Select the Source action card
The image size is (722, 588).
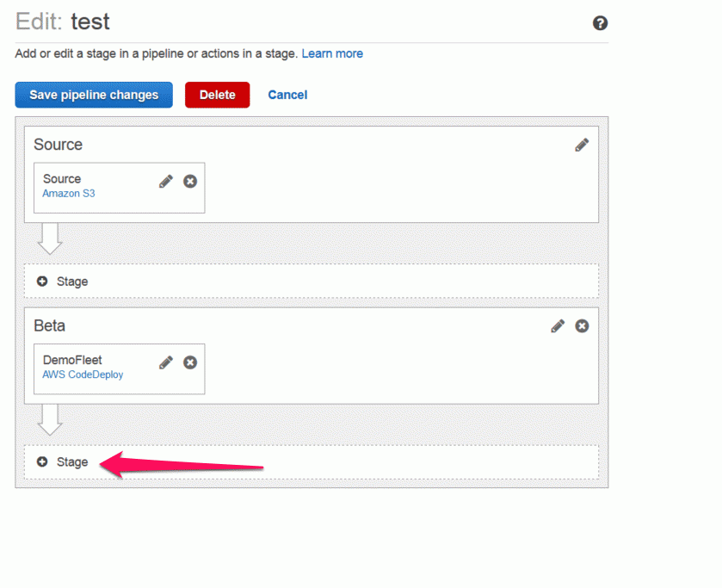click(120, 188)
